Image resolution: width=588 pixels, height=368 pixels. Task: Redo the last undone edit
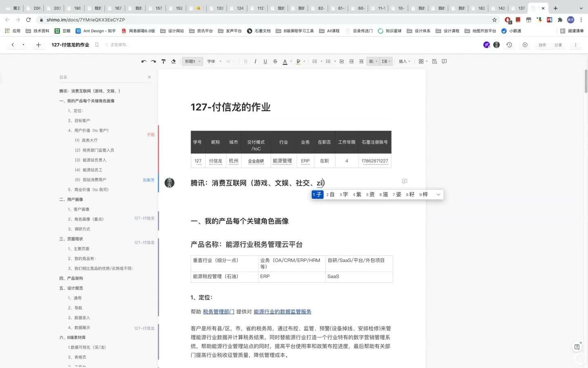click(x=153, y=61)
